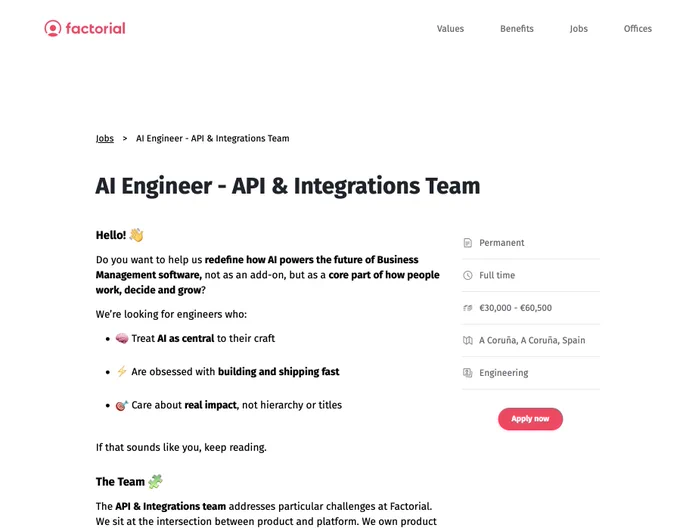
Task: Click the Apply now button
Action: [530, 419]
